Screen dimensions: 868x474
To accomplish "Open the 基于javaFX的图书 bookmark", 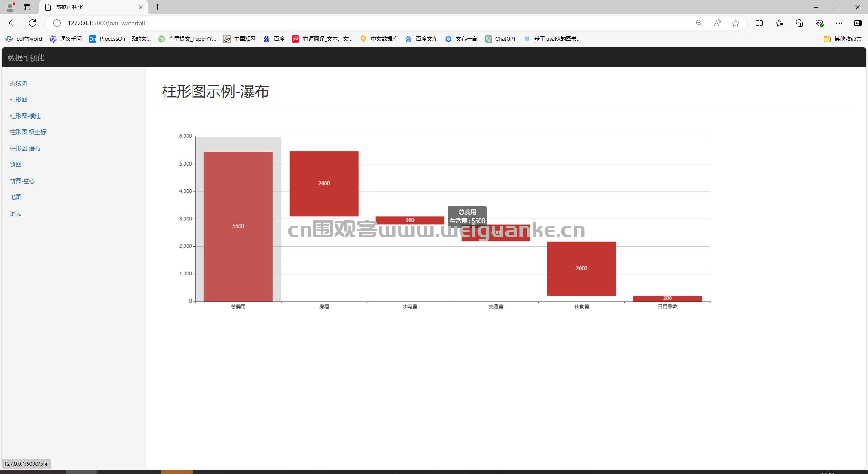I will pos(552,39).
